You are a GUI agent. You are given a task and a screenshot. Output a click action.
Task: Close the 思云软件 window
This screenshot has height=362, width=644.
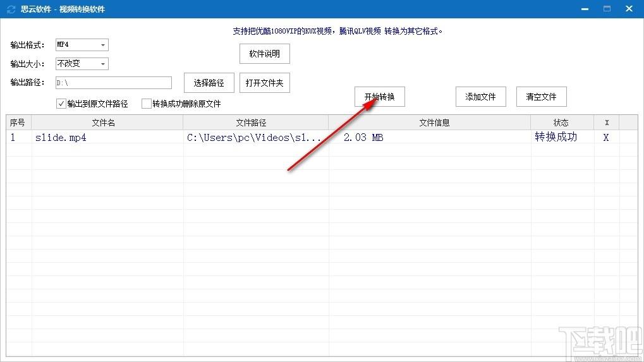point(629,9)
